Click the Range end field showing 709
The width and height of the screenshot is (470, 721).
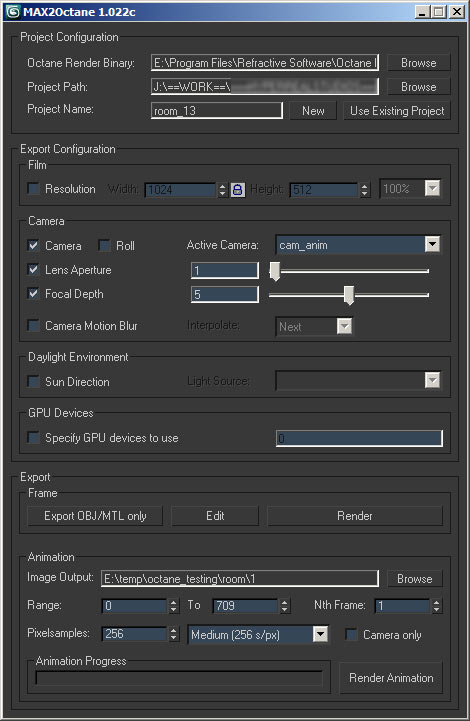[x=246, y=606]
